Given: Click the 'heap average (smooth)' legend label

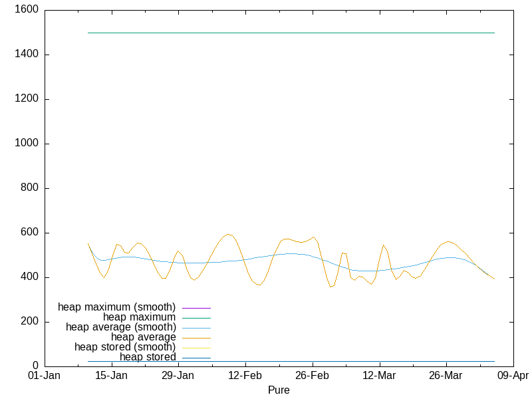Looking at the screenshot, I should (120, 327).
